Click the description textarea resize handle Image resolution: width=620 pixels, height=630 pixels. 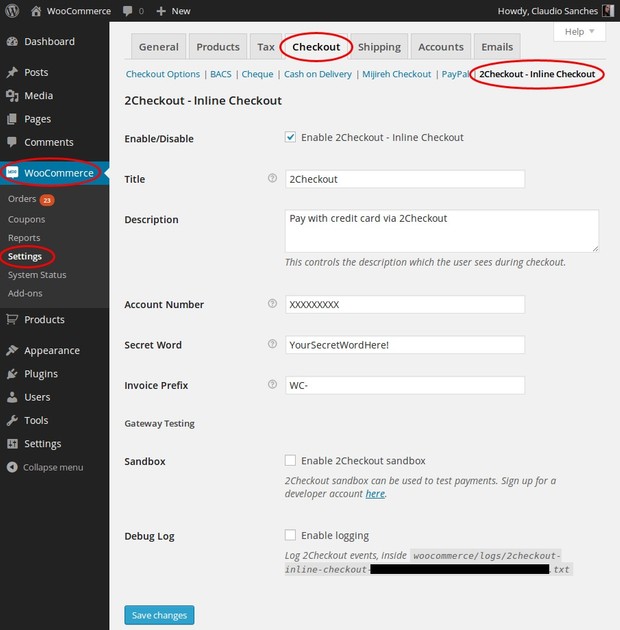[x=595, y=249]
